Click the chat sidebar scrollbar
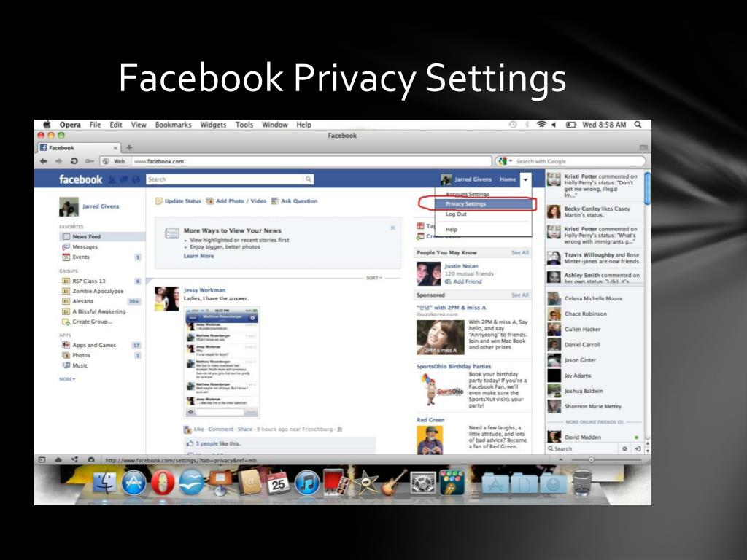Viewport: 747px width, 560px height. tap(648, 189)
